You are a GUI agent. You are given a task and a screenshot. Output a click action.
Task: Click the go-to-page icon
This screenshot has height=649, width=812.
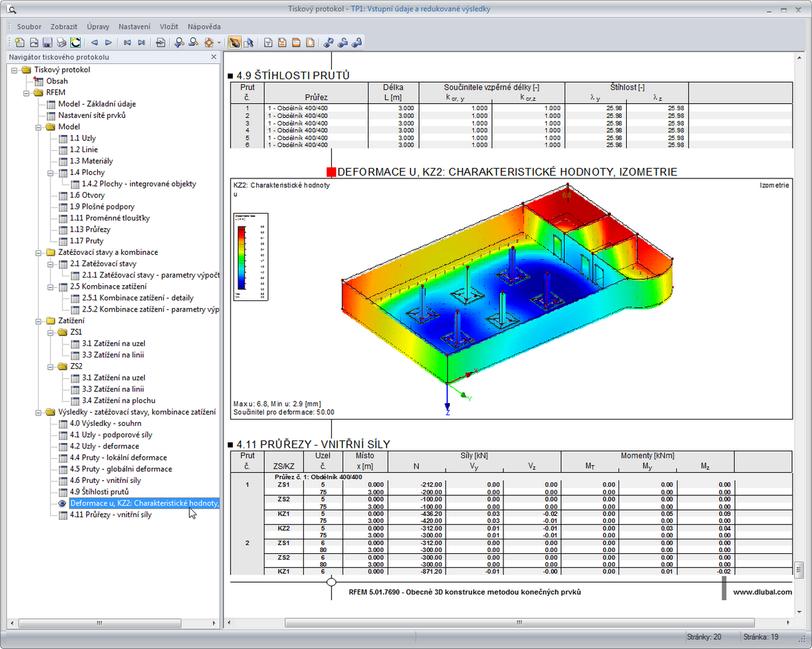[160, 43]
